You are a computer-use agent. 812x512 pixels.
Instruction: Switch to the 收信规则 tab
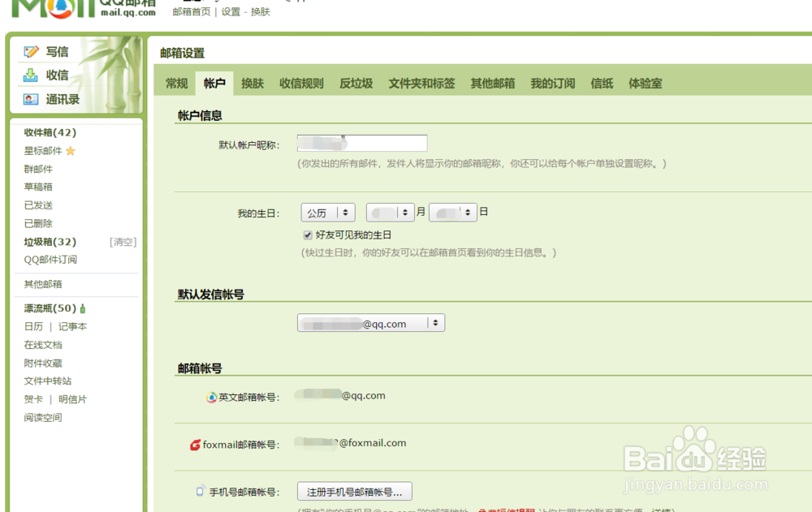(x=301, y=84)
